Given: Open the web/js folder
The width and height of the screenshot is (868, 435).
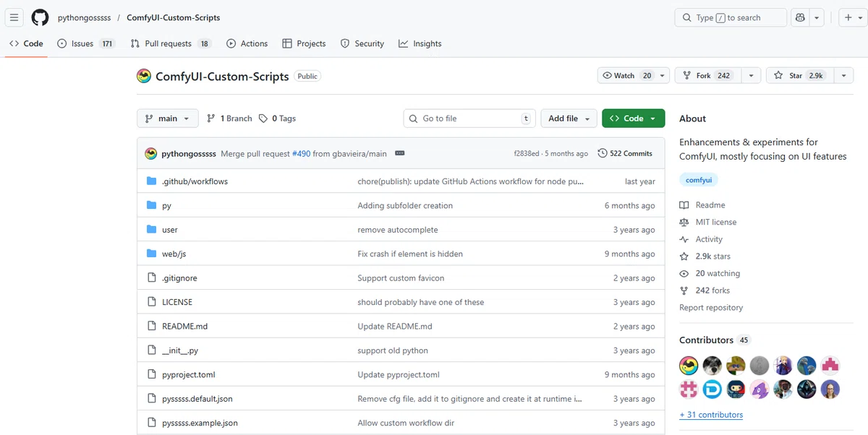Looking at the screenshot, I should click(x=174, y=254).
